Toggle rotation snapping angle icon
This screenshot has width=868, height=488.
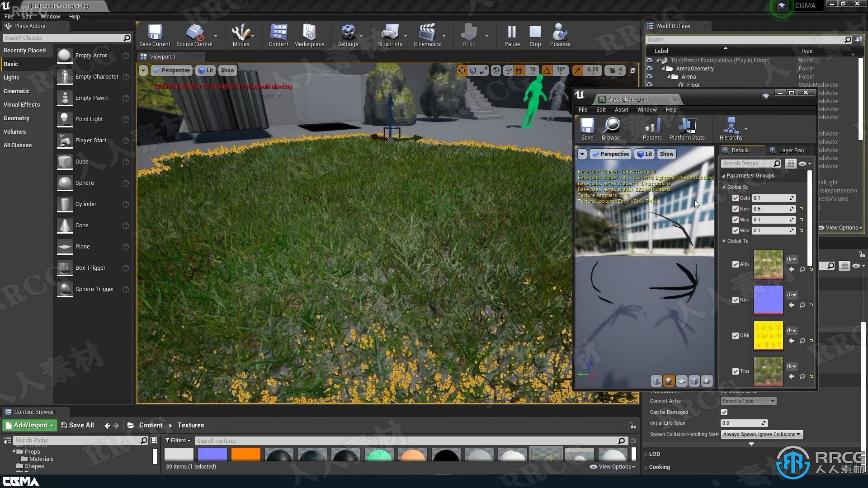tap(547, 70)
